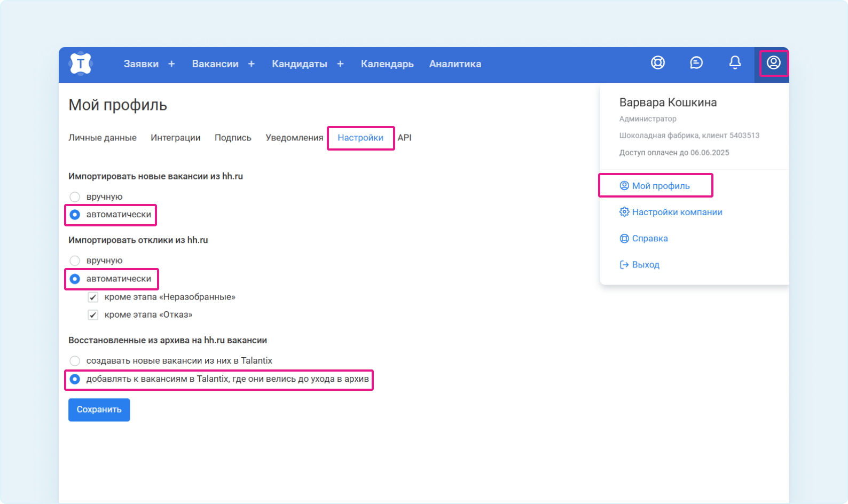Open the notifications bell icon
The width and height of the screenshot is (848, 504).
pyautogui.click(x=735, y=62)
